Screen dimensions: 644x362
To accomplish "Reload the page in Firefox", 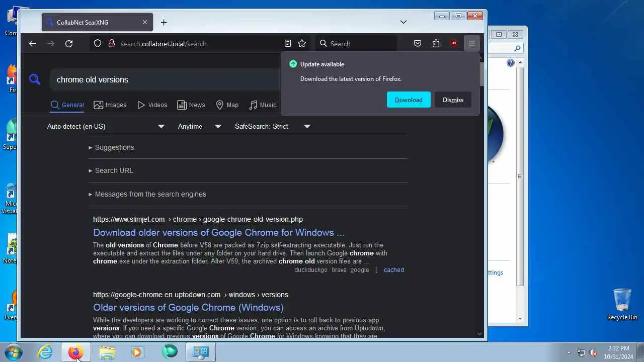I will [69, 44].
